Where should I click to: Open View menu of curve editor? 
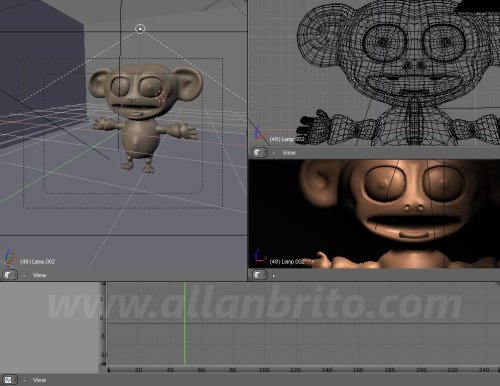(x=39, y=380)
